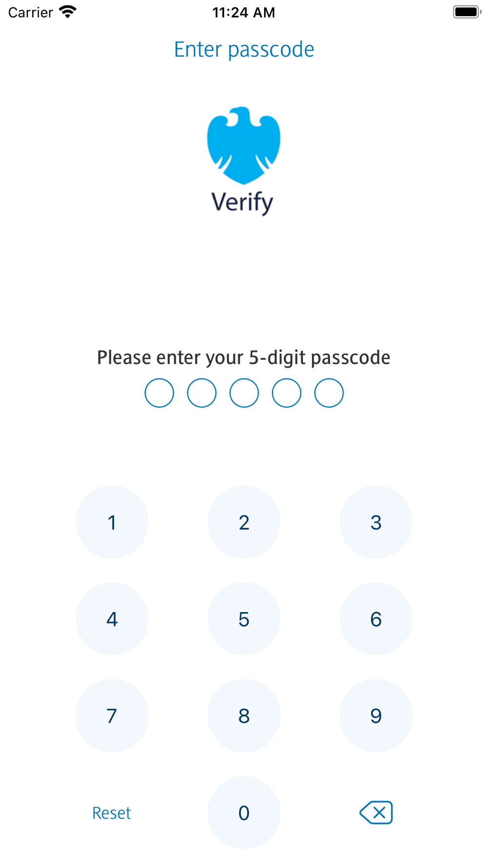Tap keypad digit 7

[112, 715]
